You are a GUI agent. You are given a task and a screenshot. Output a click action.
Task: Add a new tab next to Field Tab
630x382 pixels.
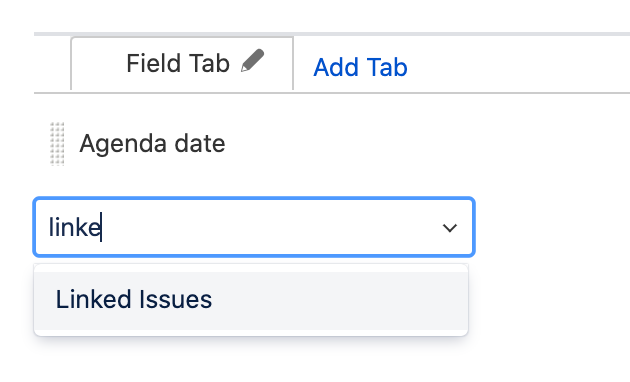point(360,67)
